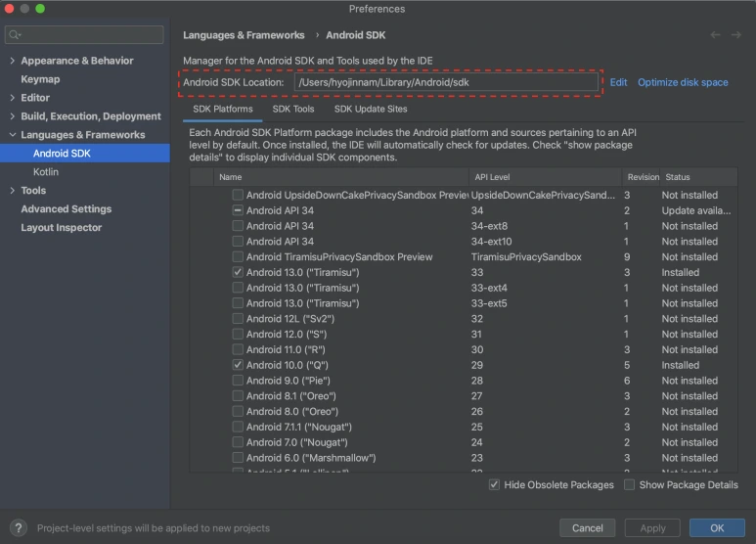
Task: Open the SDK Update Sites tab
Action: point(371,110)
